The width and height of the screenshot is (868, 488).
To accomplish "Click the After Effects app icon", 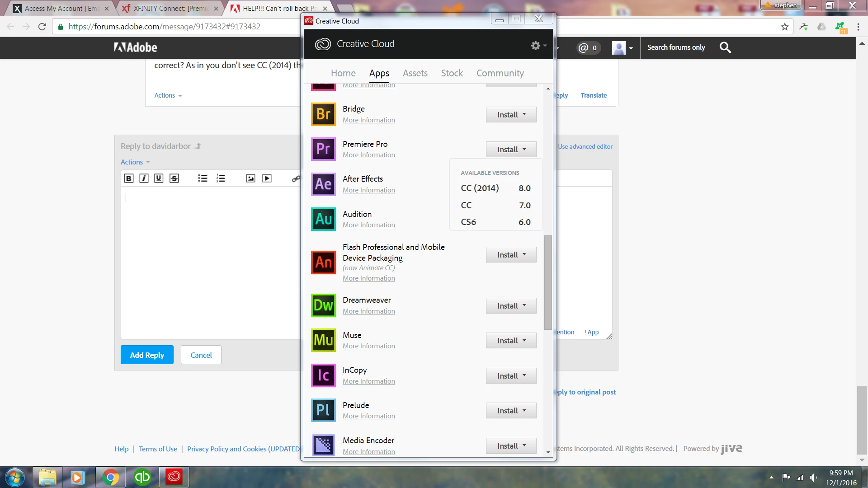I will click(x=323, y=184).
